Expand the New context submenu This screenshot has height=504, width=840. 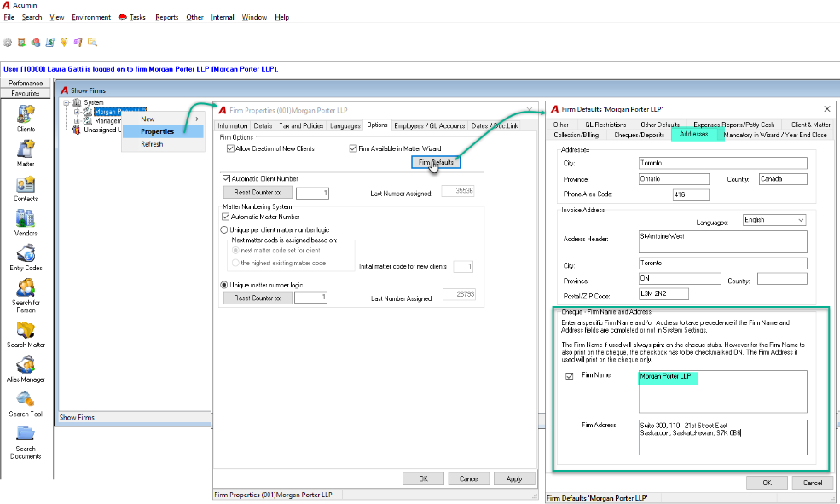tap(163, 119)
